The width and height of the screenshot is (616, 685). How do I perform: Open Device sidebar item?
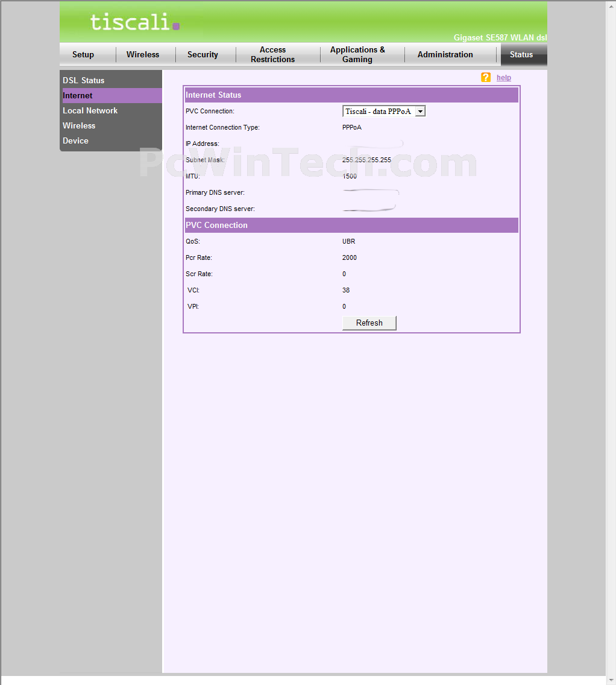[75, 140]
